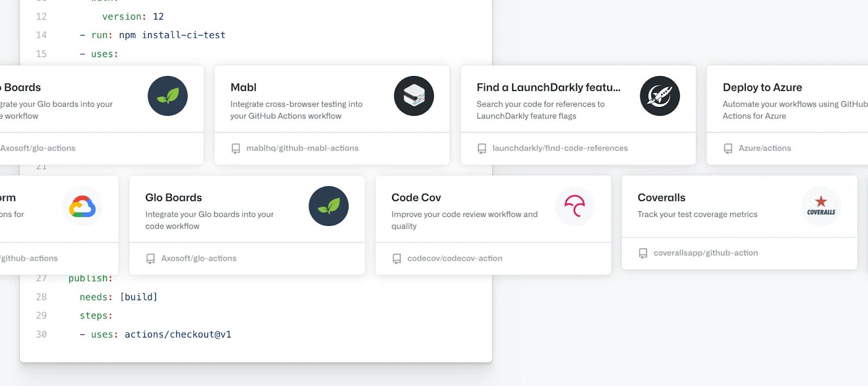
Task: Click repo icon beside launchdarkly/find-code-references
Action: [482, 149]
